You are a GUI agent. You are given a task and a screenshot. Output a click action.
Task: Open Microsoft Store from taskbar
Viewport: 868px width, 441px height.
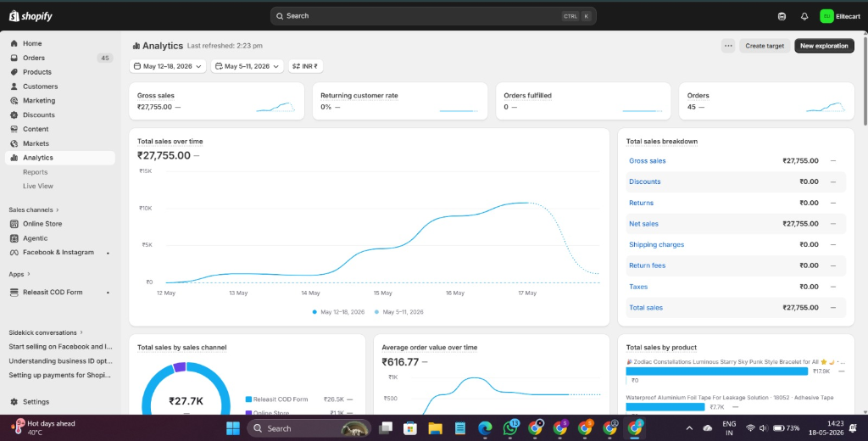coord(410,428)
